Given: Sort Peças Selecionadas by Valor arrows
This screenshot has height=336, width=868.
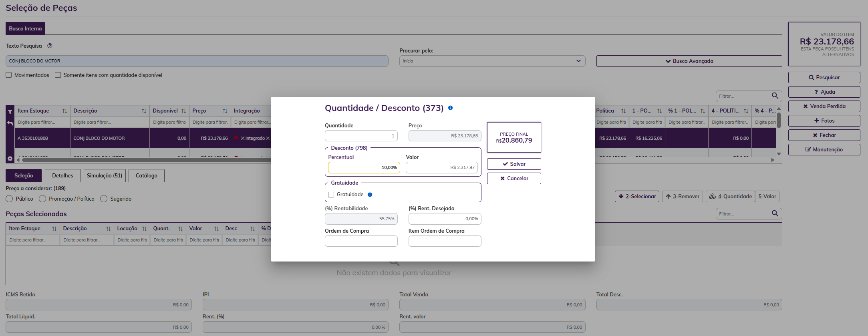Looking at the screenshot, I should point(217,229).
